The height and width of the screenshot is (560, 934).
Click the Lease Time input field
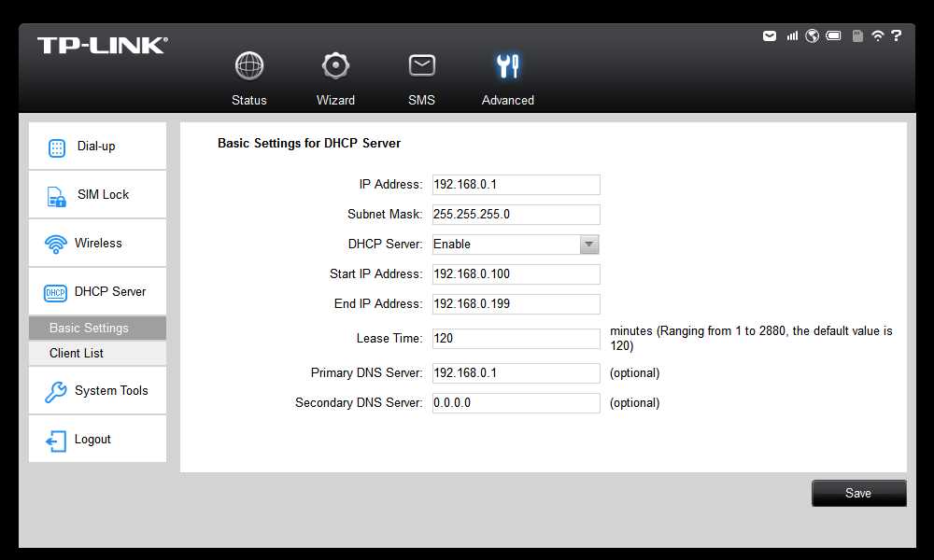[x=516, y=339]
